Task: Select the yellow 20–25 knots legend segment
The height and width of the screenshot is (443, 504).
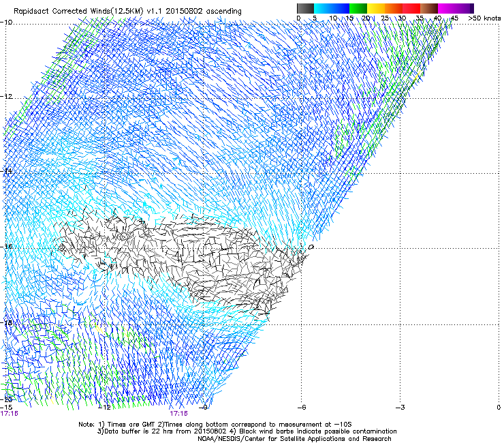Action: pos(376,8)
